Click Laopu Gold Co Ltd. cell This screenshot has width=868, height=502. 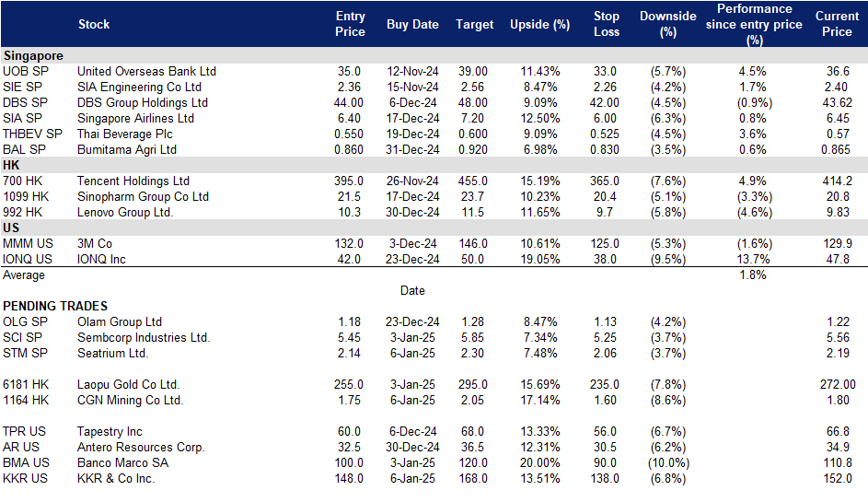coord(129,384)
